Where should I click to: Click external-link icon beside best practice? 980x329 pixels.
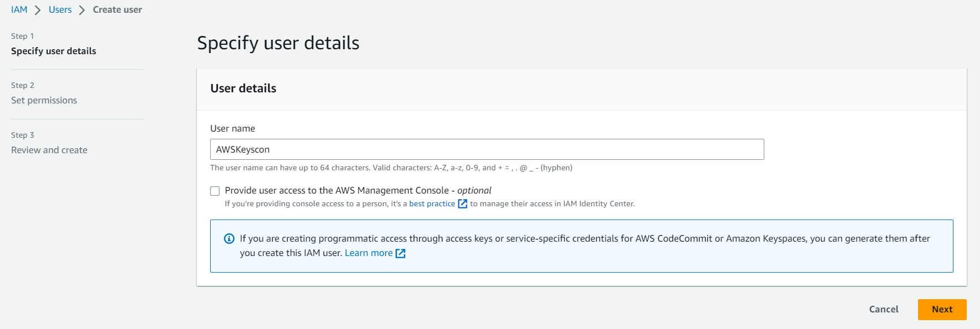click(x=463, y=204)
